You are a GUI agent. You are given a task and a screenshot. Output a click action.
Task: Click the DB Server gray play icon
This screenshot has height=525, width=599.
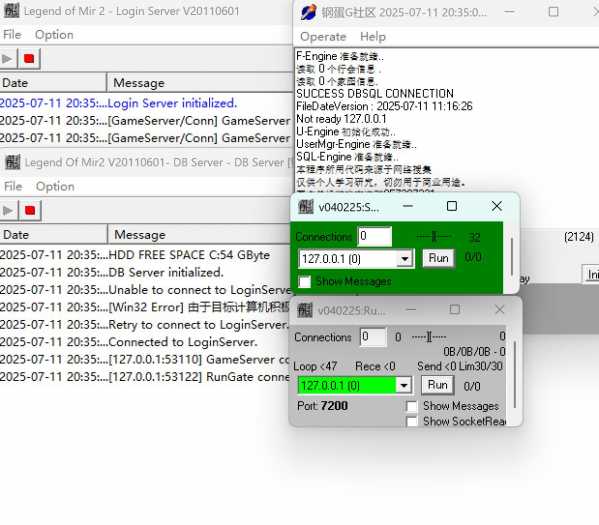(x=8, y=210)
